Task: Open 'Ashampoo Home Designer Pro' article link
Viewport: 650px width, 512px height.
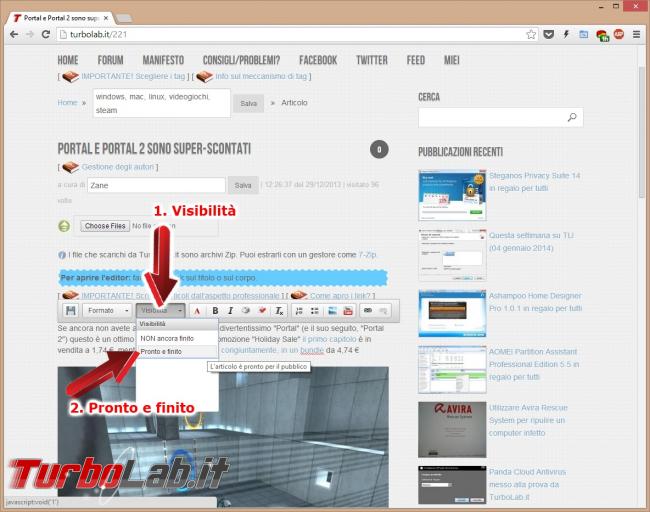Action: [535, 302]
